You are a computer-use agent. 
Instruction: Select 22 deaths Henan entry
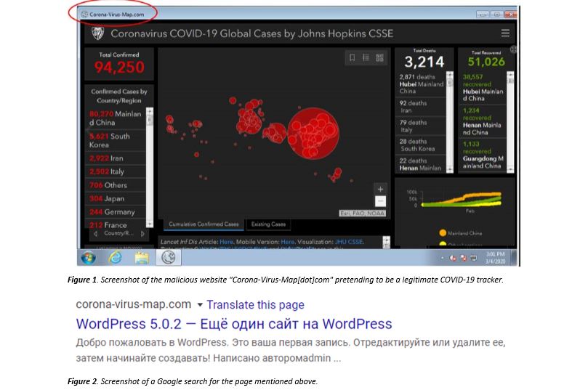click(x=421, y=164)
